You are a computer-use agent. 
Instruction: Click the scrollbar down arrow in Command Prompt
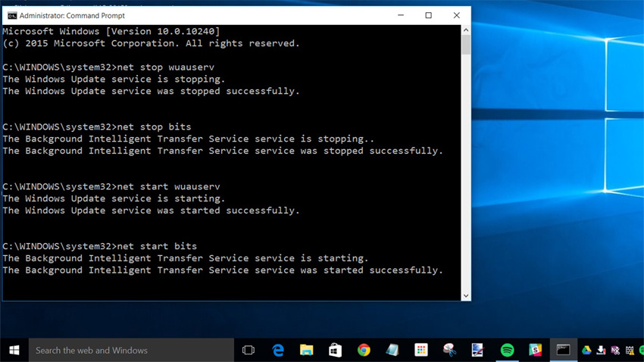pyautogui.click(x=466, y=295)
